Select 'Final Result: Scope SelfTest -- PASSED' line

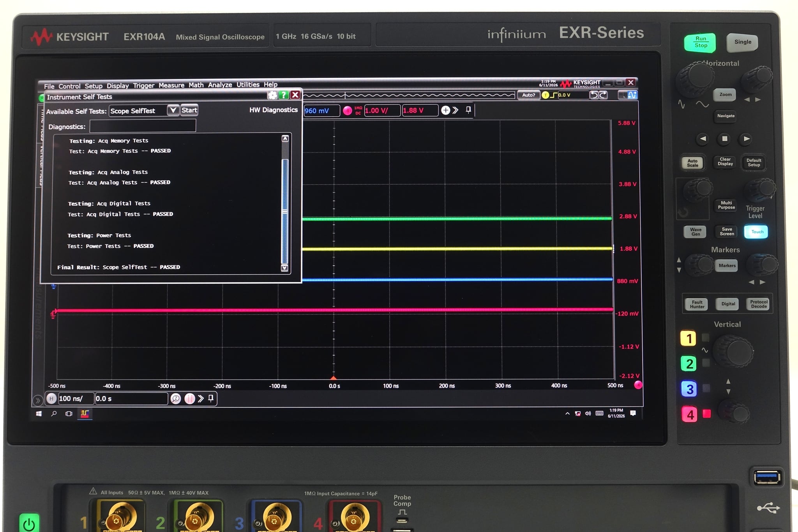click(118, 267)
